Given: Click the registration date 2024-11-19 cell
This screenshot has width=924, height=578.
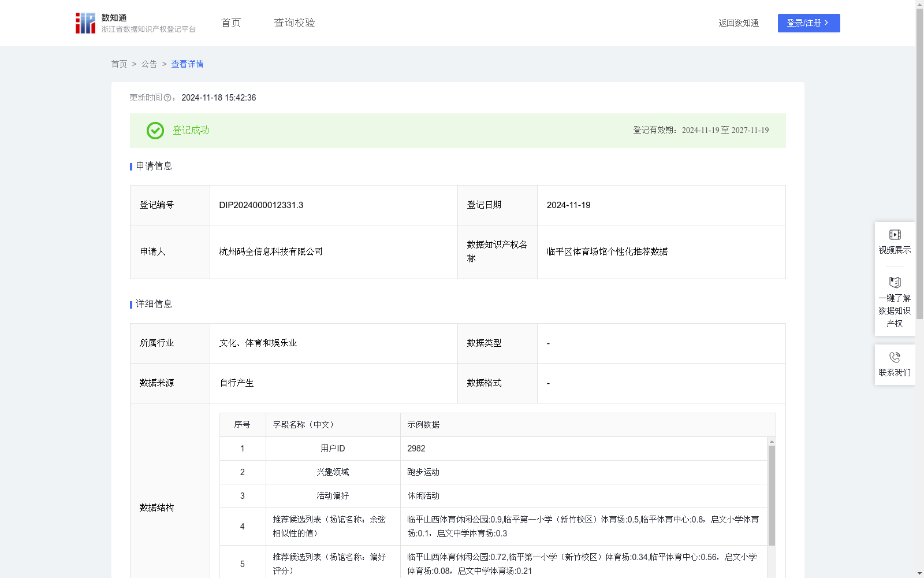Looking at the screenshot, I should 661,205.
